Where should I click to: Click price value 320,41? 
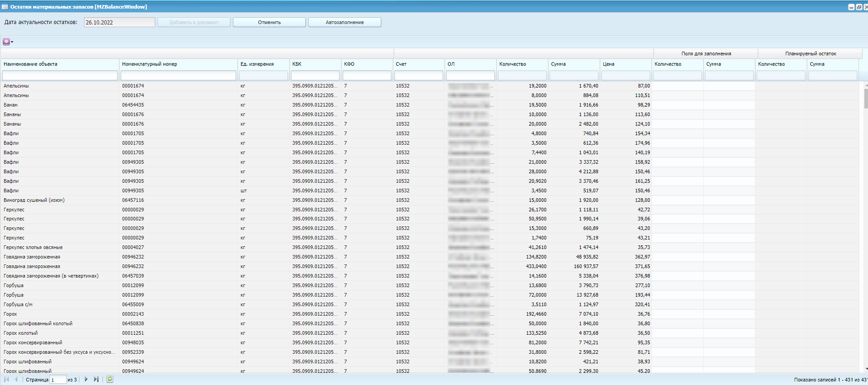[642, 304]
